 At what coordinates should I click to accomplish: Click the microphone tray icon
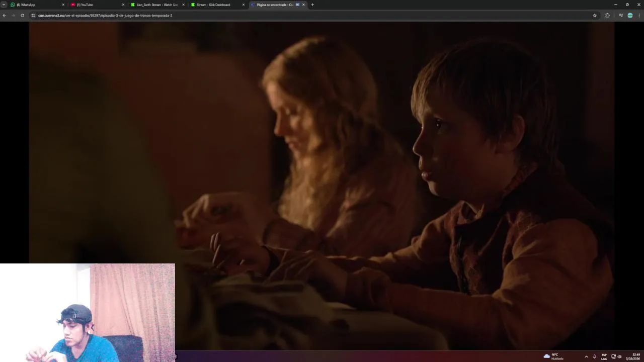point(595,356)
